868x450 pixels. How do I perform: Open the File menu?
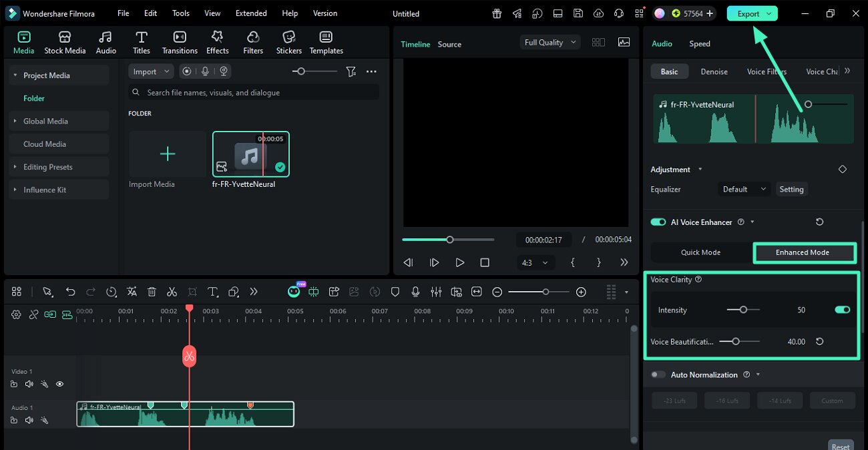click(123, 13)
